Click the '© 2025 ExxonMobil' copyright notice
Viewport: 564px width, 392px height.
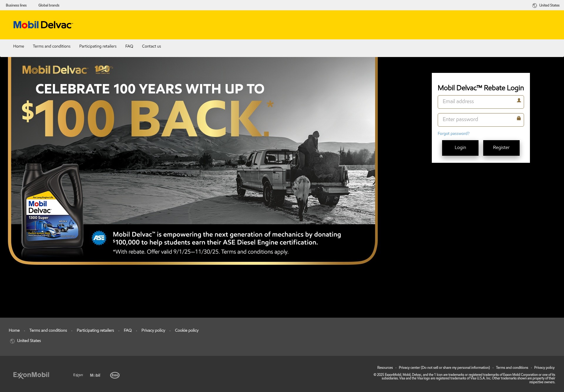point(464,378)
